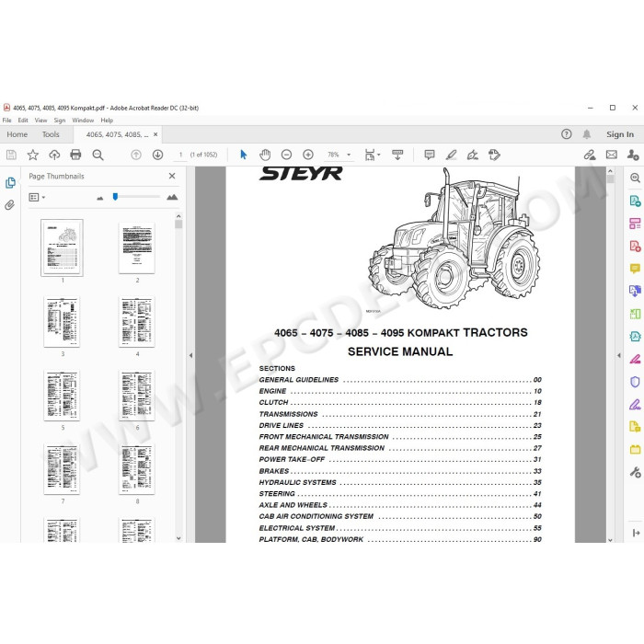Switch to the Tools tab
The image size is (644, 644).
tap(51, 134)
